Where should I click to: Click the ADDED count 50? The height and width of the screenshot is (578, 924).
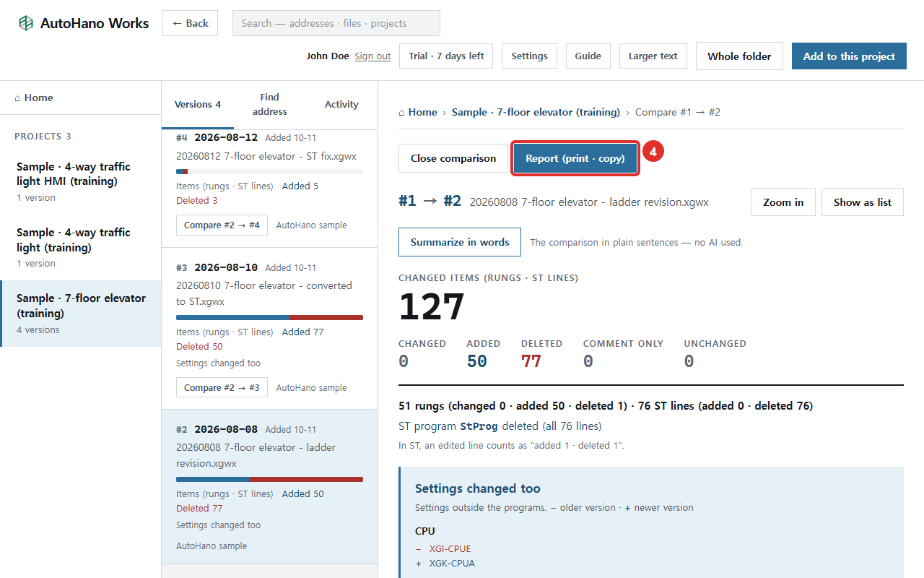click(477, 361)
